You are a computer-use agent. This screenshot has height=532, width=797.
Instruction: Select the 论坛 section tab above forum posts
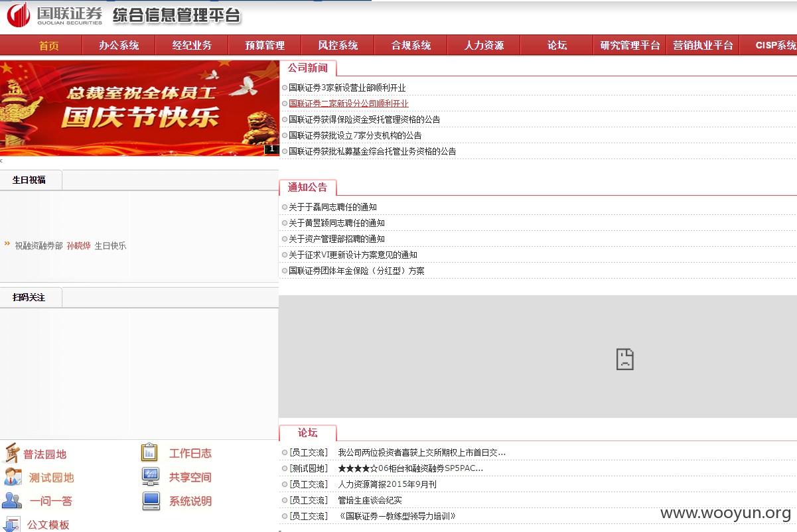click(308, 433)
